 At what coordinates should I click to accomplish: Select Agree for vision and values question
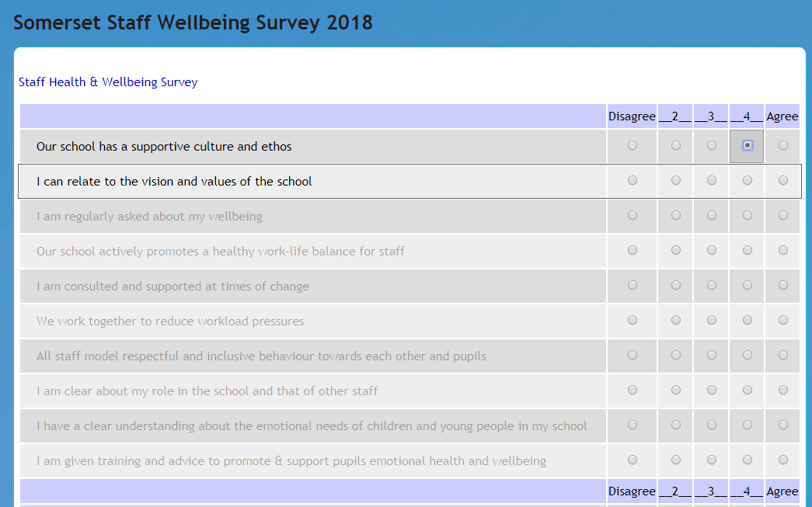(x=782, y=181)
